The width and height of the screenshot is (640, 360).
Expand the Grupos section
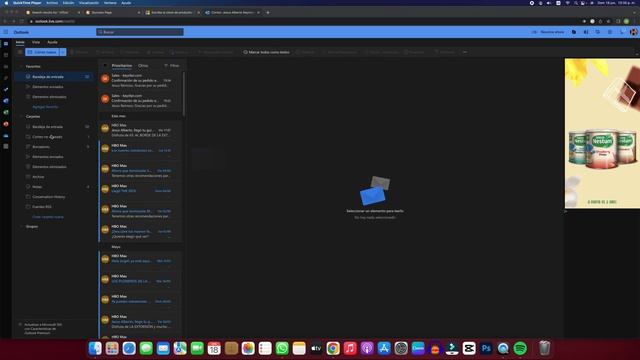point(21,227)
